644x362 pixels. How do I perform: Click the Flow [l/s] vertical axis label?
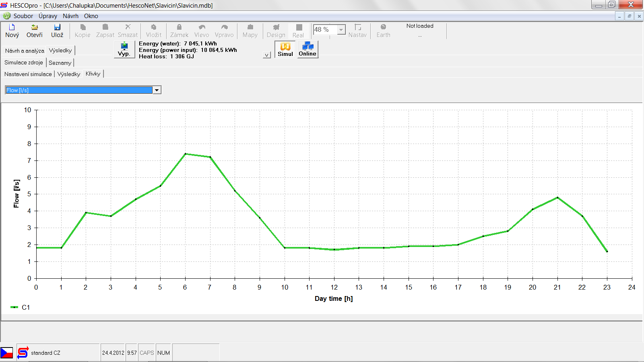pyautogui.click(x=17, y=194)
